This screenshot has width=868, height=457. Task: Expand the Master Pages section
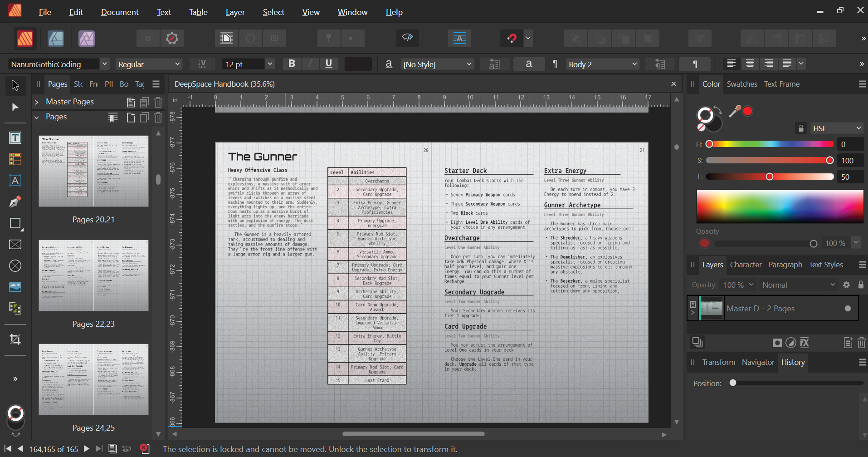click(x=37, y=102)
